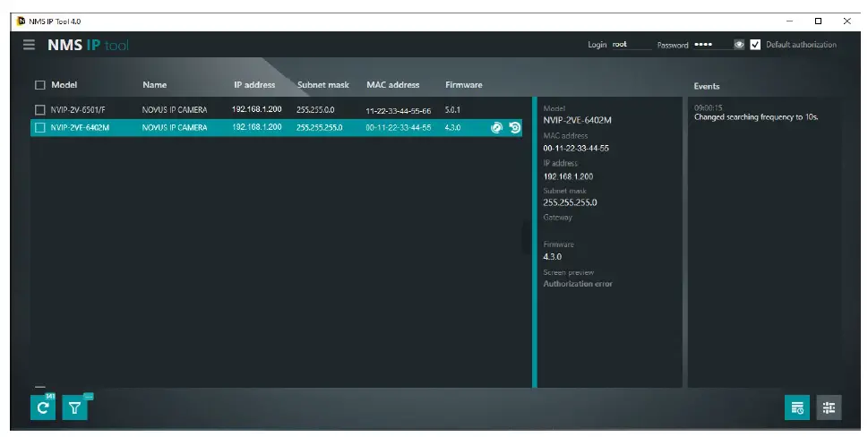Viewport: 868px width, 437px height.
Task: Open the browser icon in NVIP-2VE-6402M row
Action: 496,128
